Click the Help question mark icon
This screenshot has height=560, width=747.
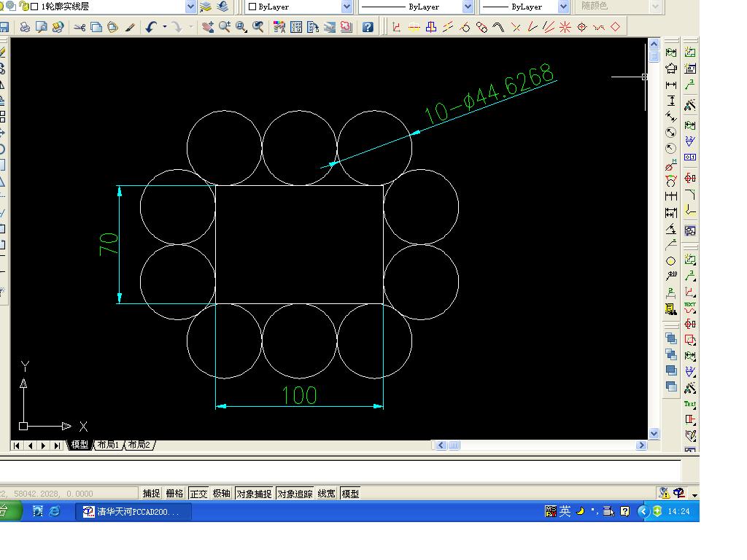[x=368, y=27]
